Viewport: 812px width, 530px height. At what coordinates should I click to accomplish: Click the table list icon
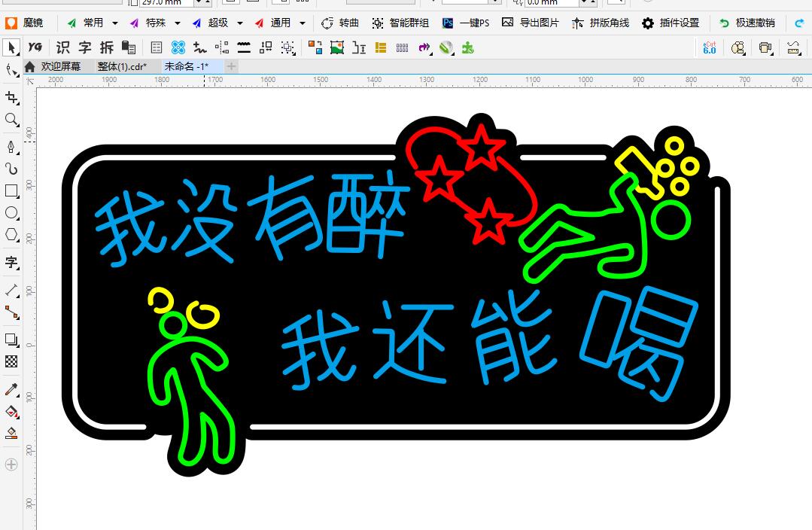point(156,47)
